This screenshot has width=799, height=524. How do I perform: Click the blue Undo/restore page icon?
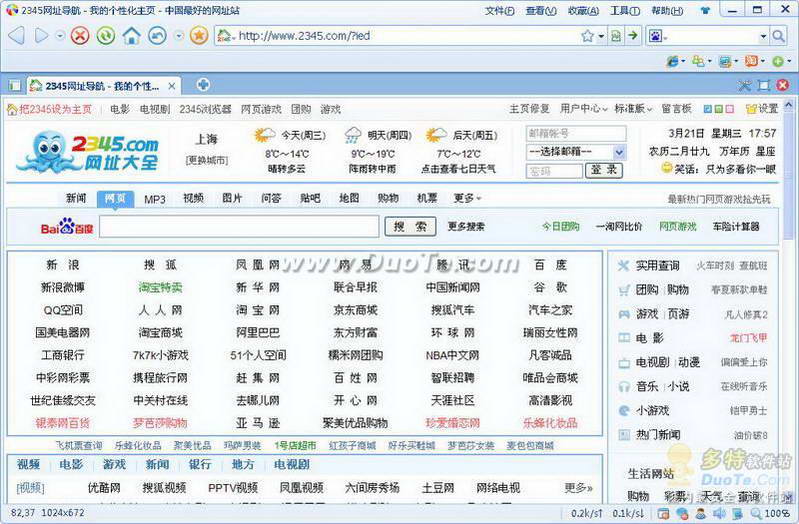tap(157, 36)
